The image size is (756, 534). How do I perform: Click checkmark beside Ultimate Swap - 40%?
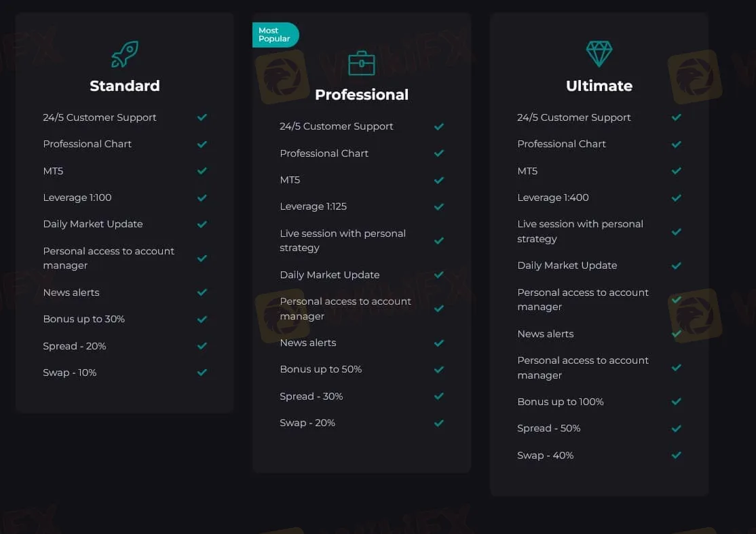(676, 455)
